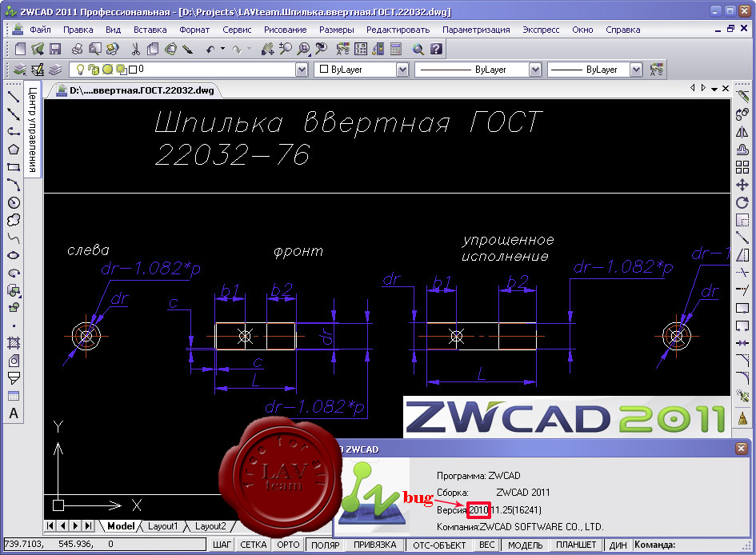Click the Undo arrow

(210, 49)
